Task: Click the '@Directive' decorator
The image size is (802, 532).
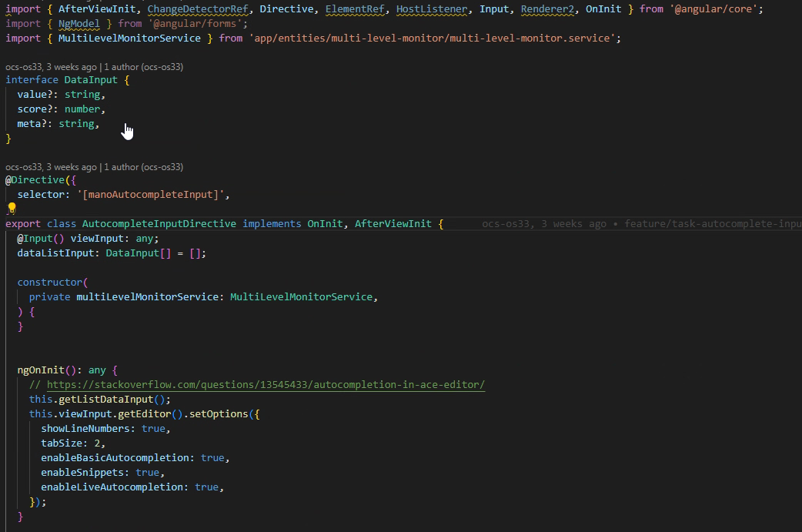Action: click(35, 180)
